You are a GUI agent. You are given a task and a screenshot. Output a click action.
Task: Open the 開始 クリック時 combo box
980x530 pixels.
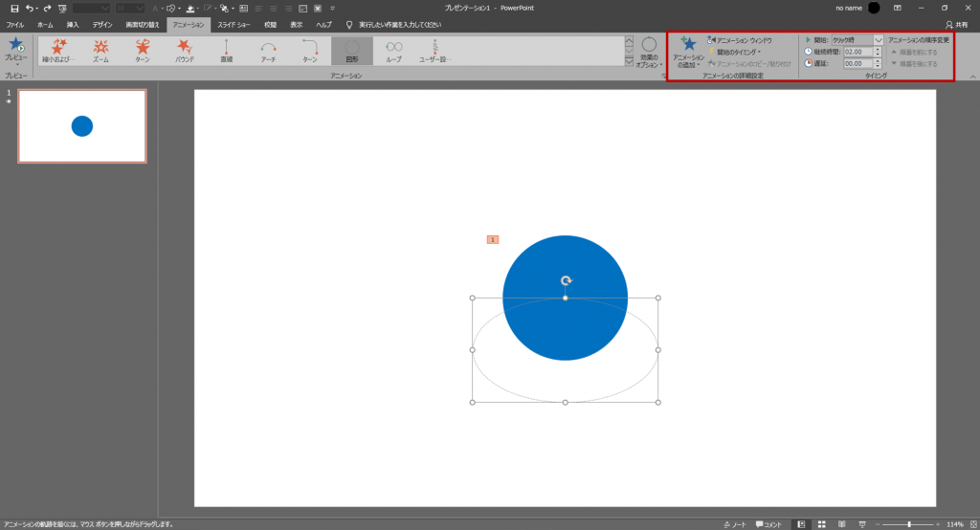(x=857, y=40)
